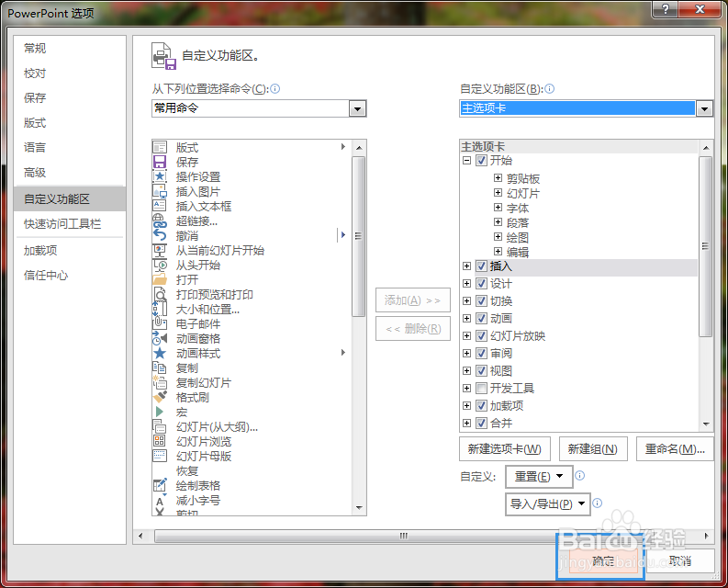Click the 复制 copy icon
The width and height of the screenshot is (728, 588).
coord(159,367)
